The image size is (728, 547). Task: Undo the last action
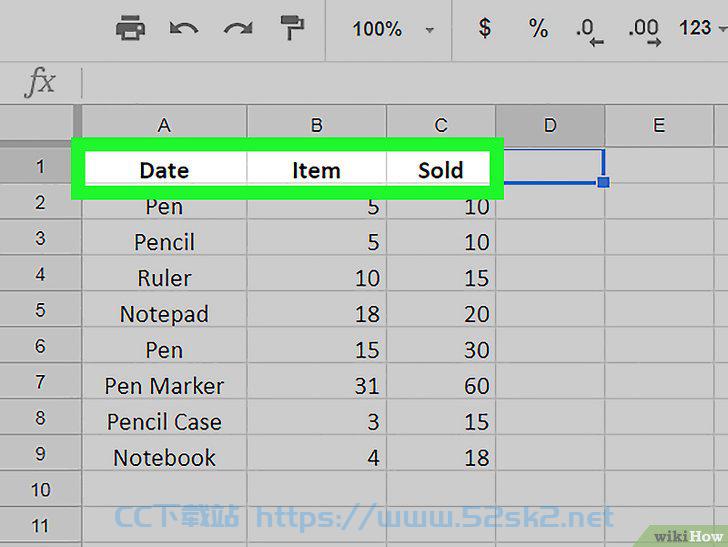[184, 29]
